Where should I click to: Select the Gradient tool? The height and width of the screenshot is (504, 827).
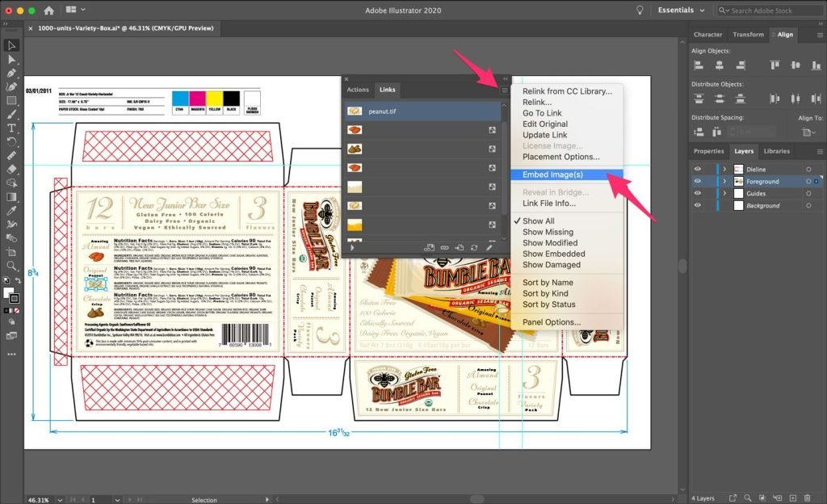point(11,196)
